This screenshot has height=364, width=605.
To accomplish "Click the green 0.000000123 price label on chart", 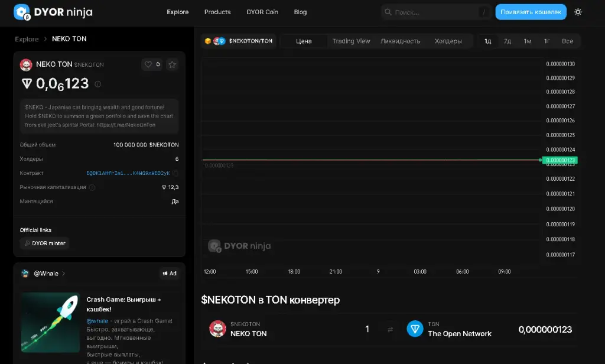I will pos(560,160).
